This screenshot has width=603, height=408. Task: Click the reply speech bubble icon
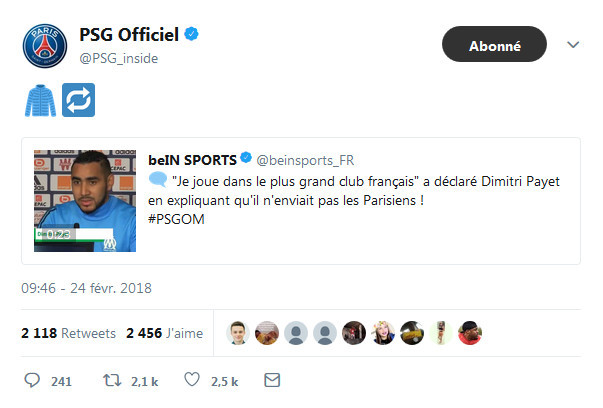click(33, 381)
